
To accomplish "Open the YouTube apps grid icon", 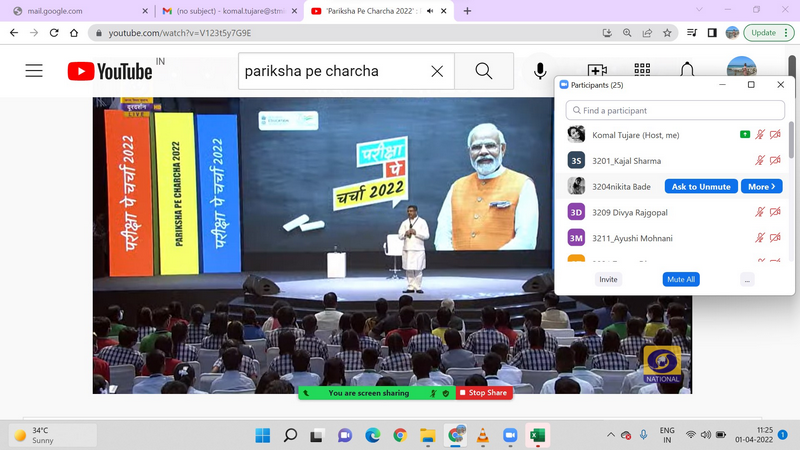I will tap(642, 70).
